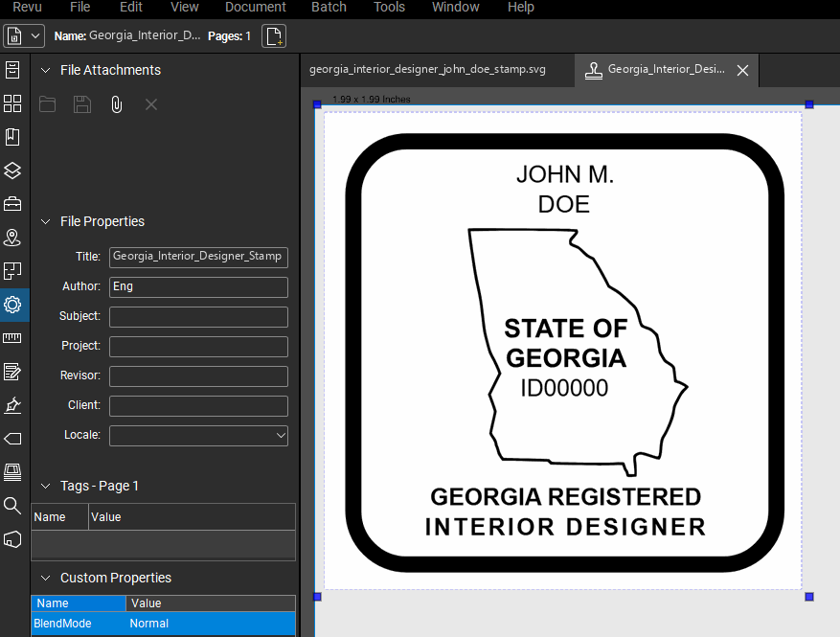Collapse the File Attachments section
Image resolution: width=840 pixels, height=637 pixels.
[x=46, y=70]
